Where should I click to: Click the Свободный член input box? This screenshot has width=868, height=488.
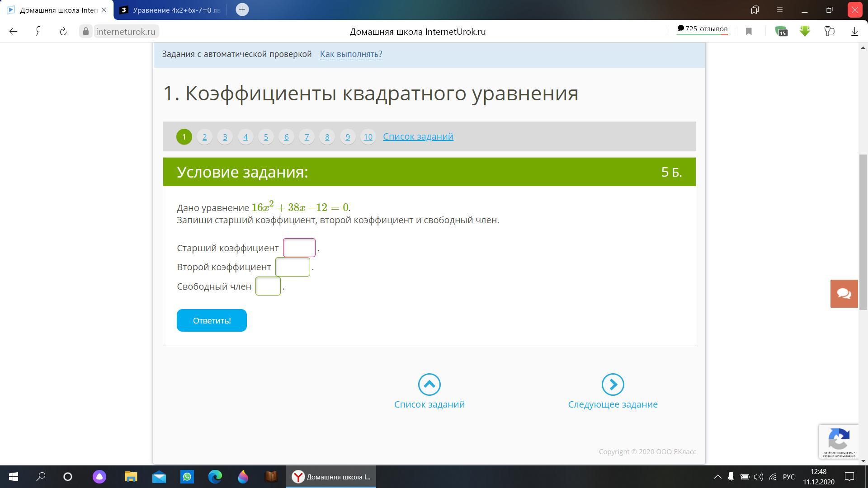268,286
